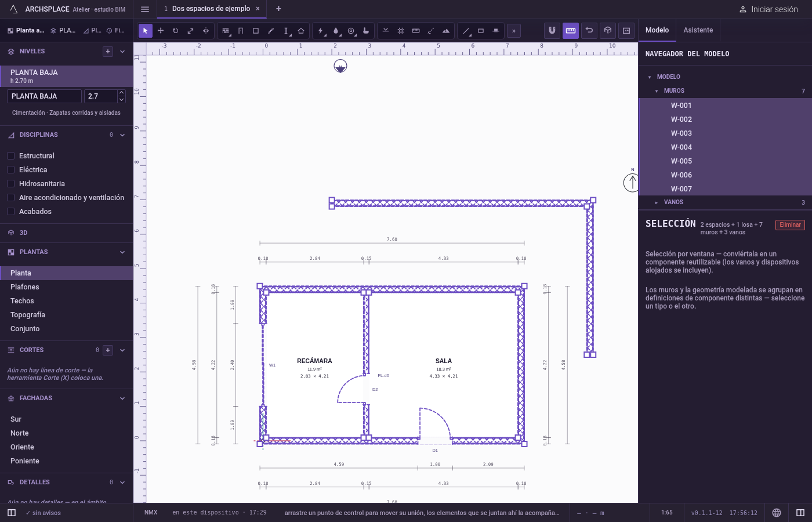This screenshot has height=522, width=812.
Task: Check the Acabados discipline box
Action: pyautogui.click(x=10, y=211)
